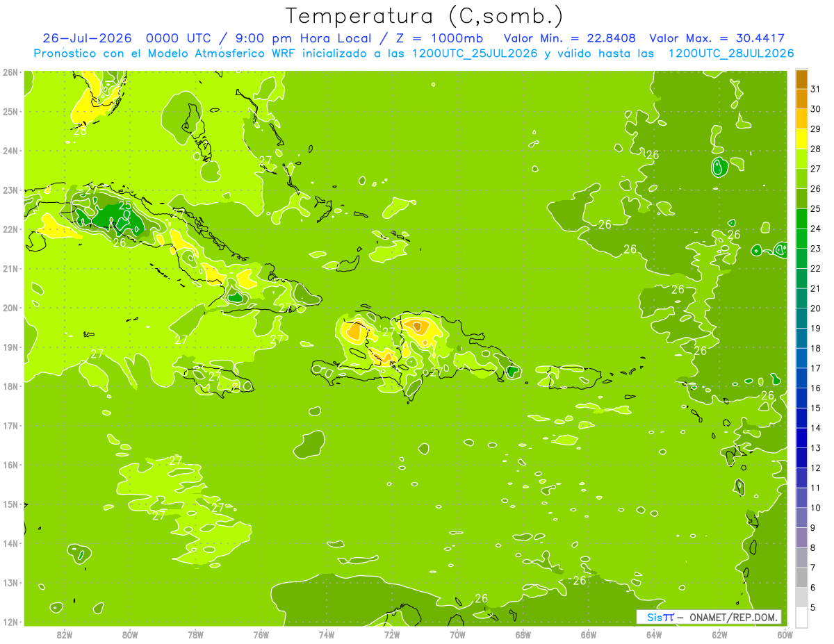
Task: Click the 20N latitude axis label
Action: point(10,308)
